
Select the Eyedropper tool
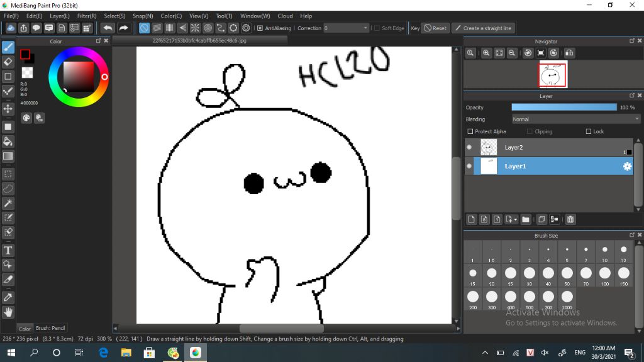click(8, 297)
